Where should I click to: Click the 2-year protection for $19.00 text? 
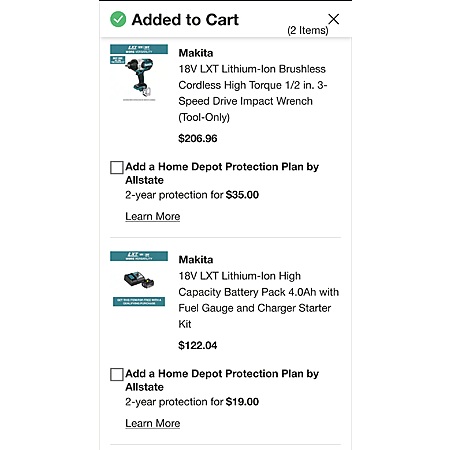coord(192,402)
